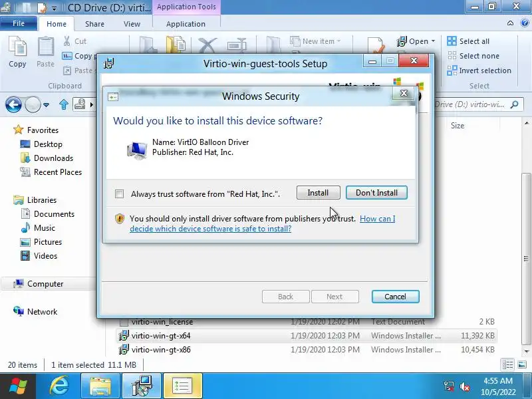Select Libraries in navigation pane

pyautogui.click(x=35, y=200)
